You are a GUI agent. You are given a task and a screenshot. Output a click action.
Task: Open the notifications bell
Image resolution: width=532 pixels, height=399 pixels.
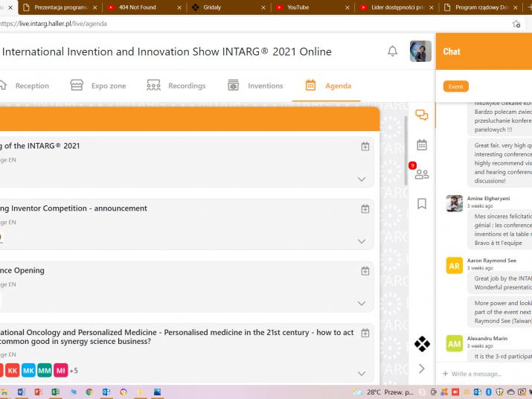(x=392, y=51)
